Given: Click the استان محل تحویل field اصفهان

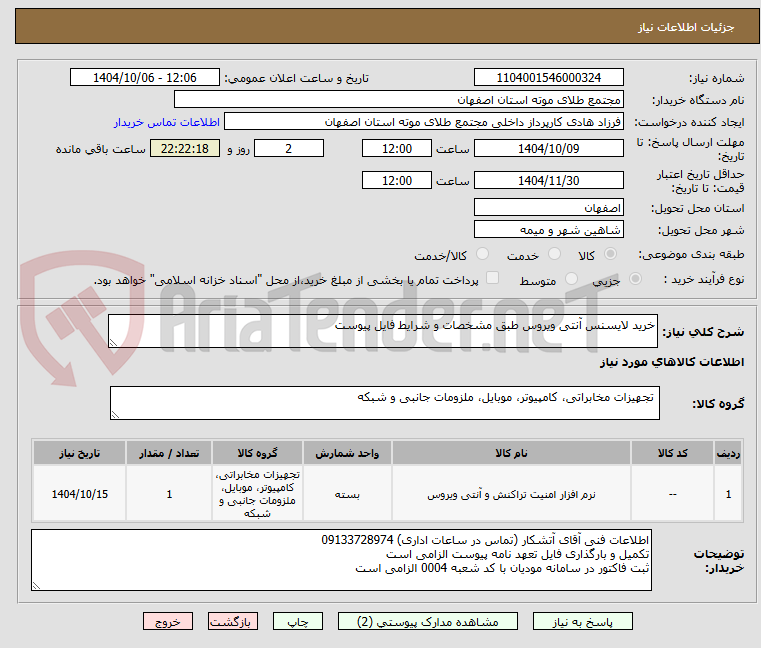Looking at the screenshot, I should 548,208.
